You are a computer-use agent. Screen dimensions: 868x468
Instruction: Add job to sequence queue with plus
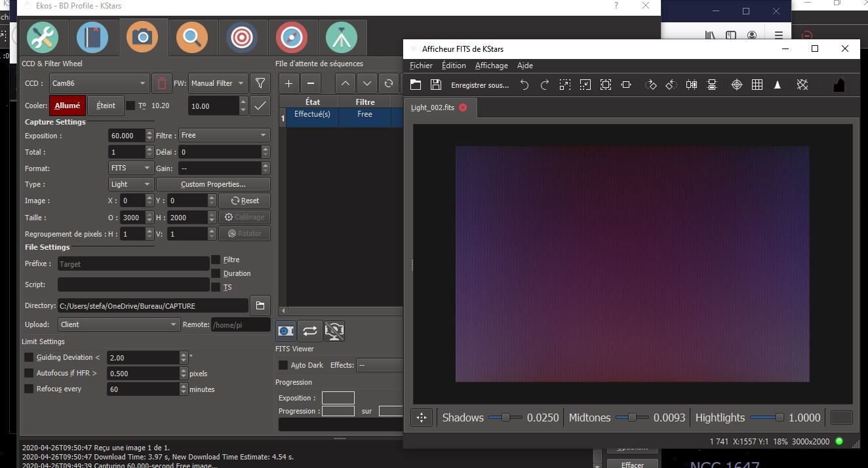tap(288, 83)
